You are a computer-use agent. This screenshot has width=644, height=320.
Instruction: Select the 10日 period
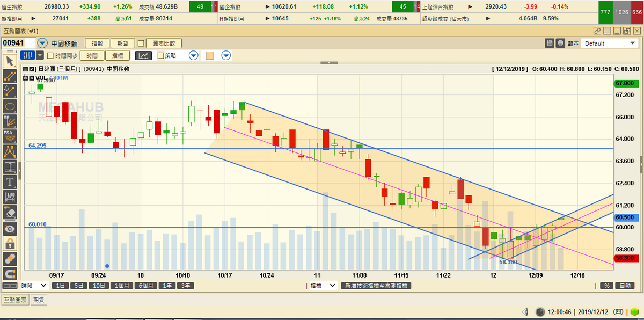tap(99, 286)
